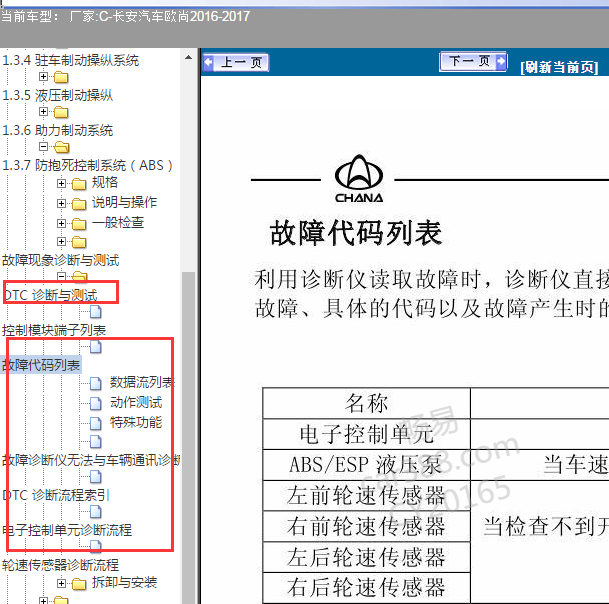Click the 左后轮速传感器 table cell
Screen dimensions: 609x604
click(366, 557)
